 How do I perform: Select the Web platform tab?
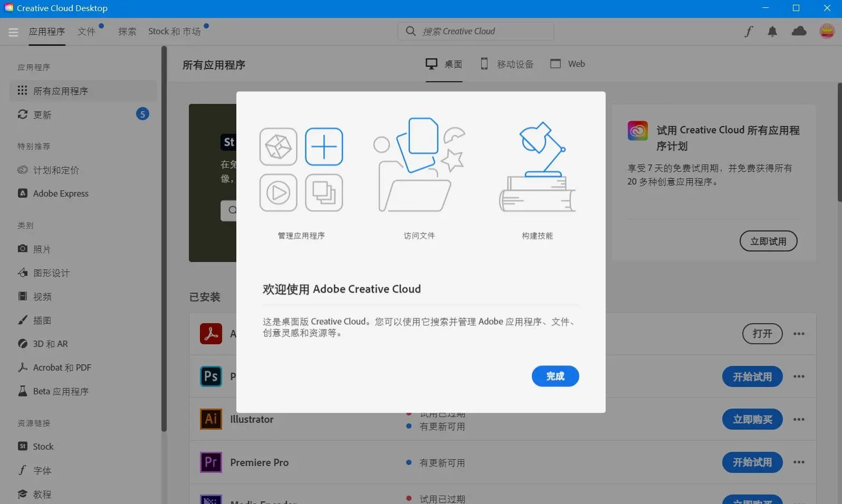(567, 64)
